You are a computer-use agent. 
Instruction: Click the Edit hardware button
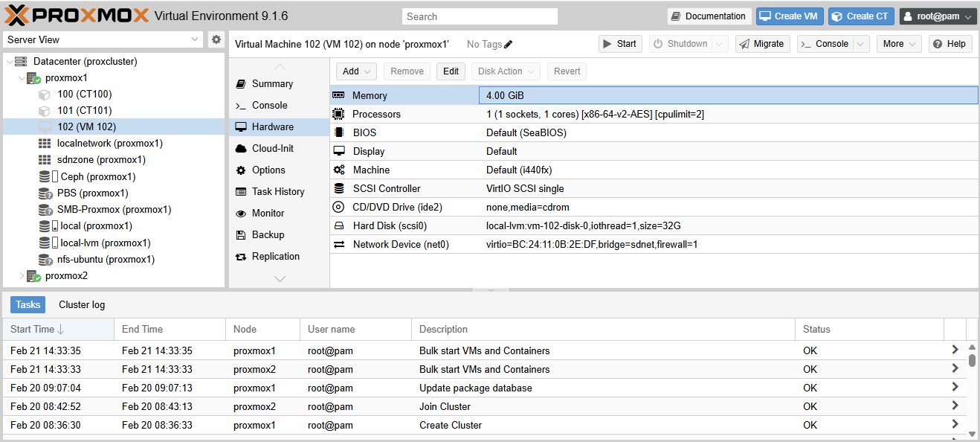(x=451, y=71)
